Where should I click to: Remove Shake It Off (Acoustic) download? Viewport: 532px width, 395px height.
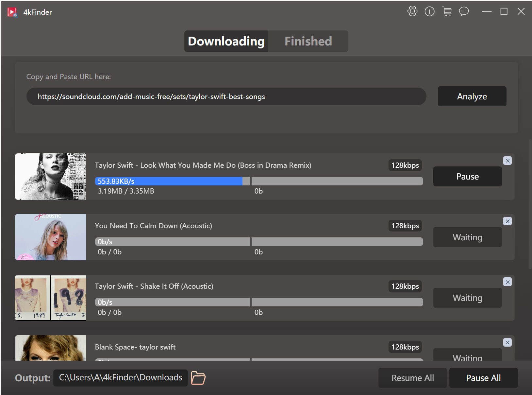pyautogui.click(x=507, y=282)
